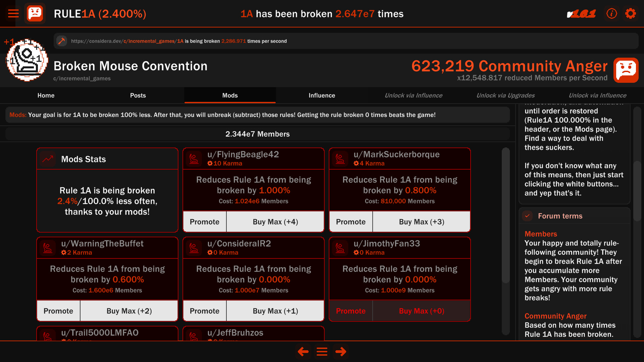This screenshot has height=362, width=644.
Task: Open the Home tab
Action: 46,96
